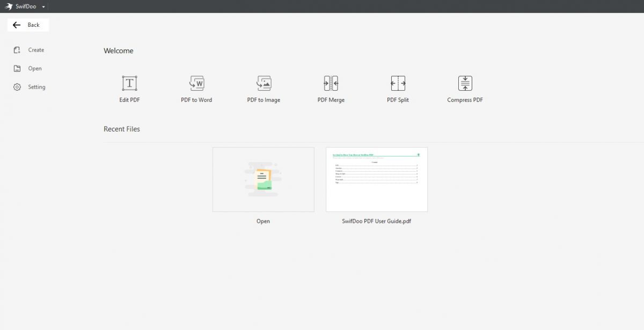Click the SwifDoo PDF User Guide.pdf filename

tap(376, 221)
